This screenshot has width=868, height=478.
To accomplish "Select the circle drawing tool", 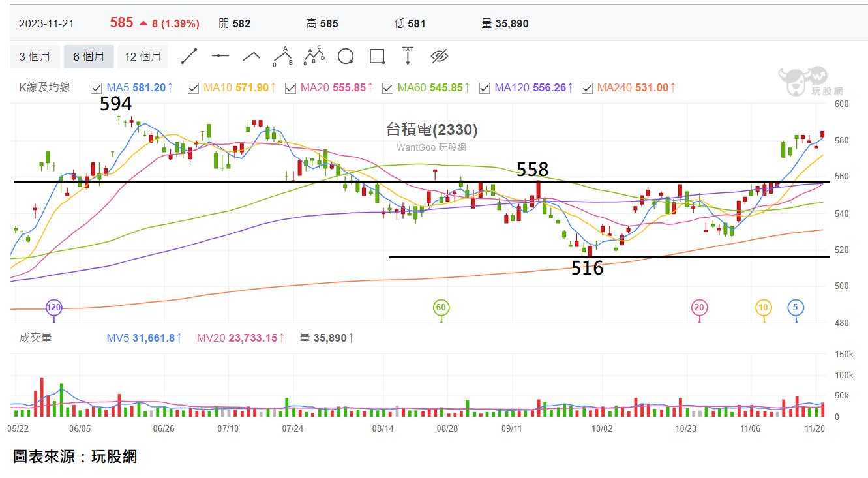I will click(x=346, y=56).
